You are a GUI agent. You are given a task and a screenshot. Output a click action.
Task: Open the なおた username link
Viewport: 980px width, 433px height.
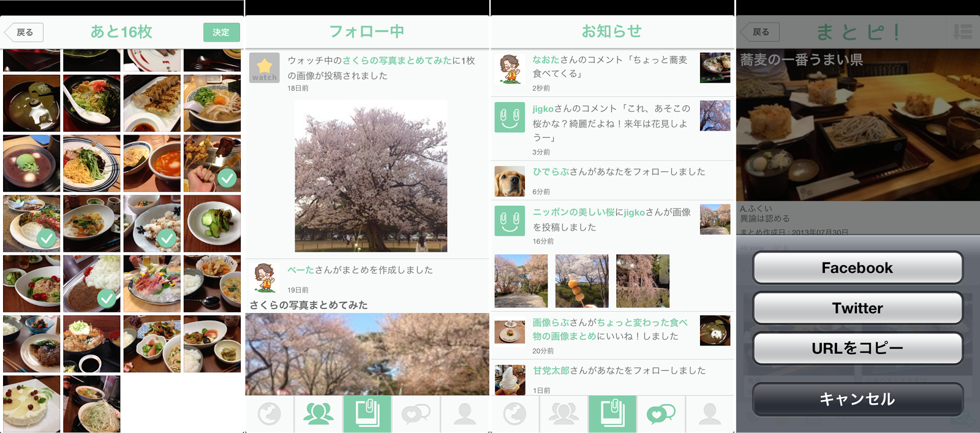(x=546, y=60)
